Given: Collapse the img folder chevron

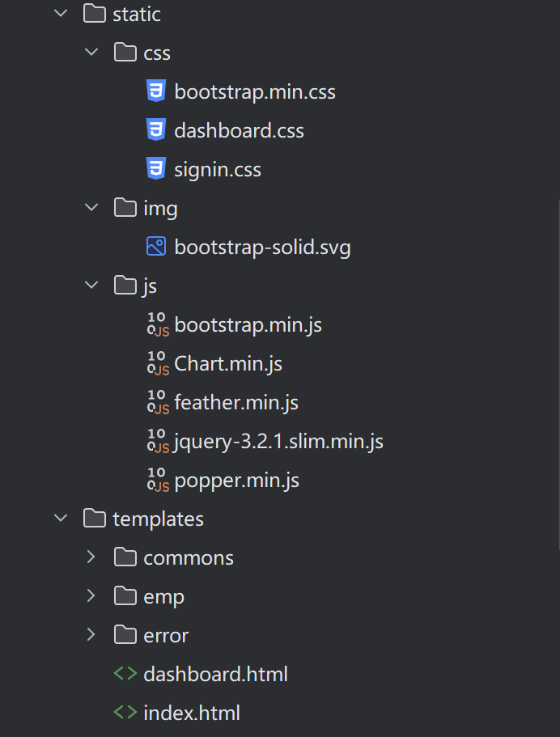Looking at the screenshot, I should pos(91,207).
